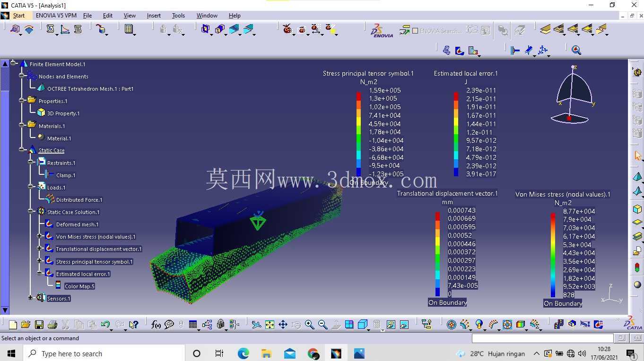
Task: Select Color Map.5 tree item
Action: [79, 286]
